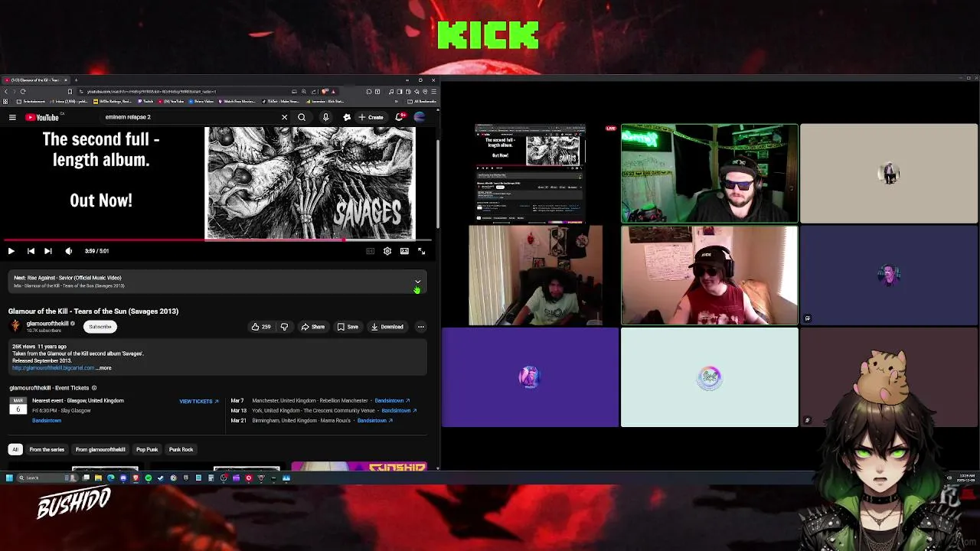Like the video with 259 likes
Image resolution: width=980 pixels, height=551 pixels.
[261, 327]
